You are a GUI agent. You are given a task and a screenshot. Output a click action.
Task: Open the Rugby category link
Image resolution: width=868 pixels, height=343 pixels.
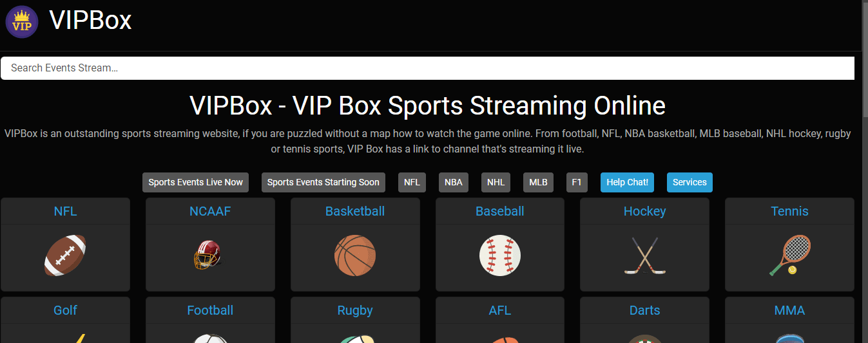pyautogui.click(x=355, y=310)
